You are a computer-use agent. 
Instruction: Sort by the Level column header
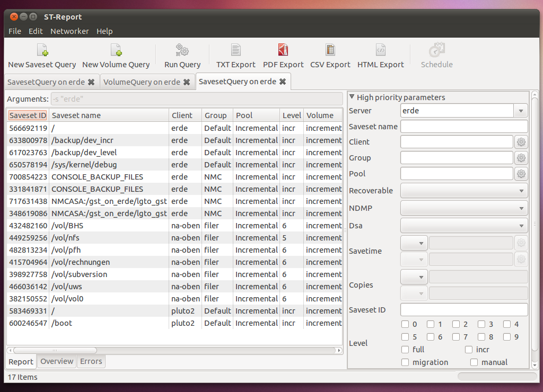click(x=292, y=115)
